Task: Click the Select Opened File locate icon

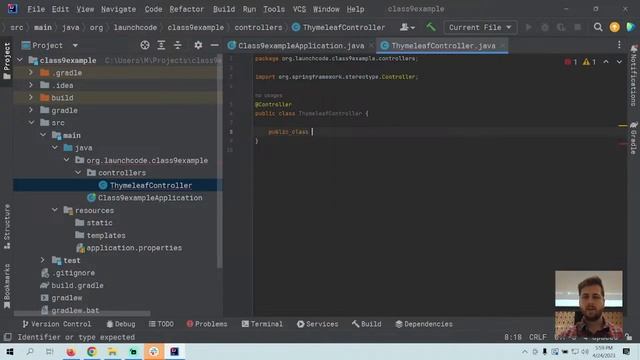Action: coord(145,45)
